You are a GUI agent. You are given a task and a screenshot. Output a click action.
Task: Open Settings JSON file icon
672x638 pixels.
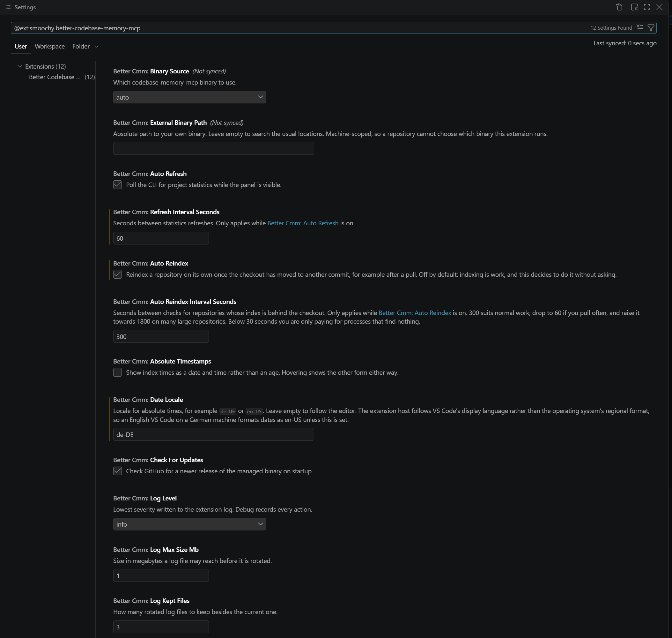(x=619, y=7)
